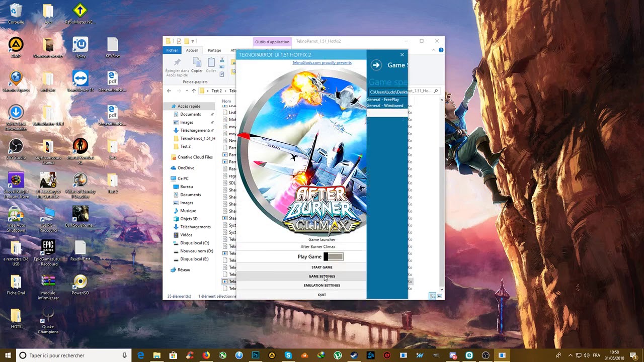Open the Garmin Express desktop icon
Screen dimensions: 644x362
pos(16,81)
